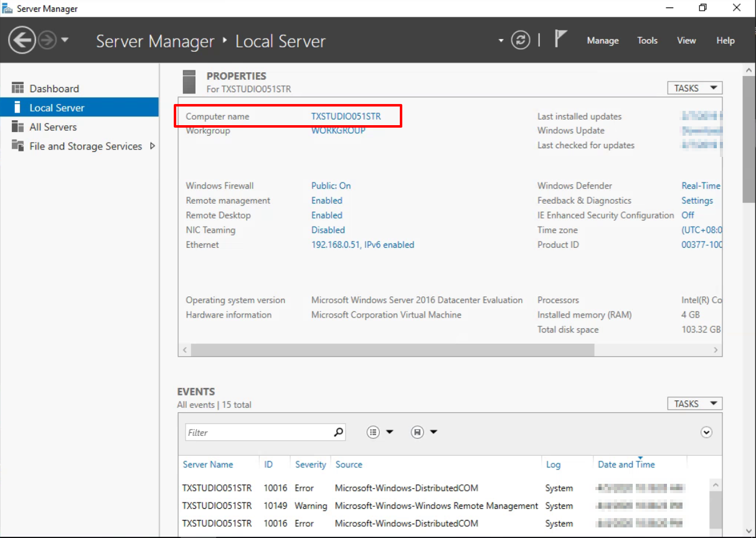Click IE Enhanced Security Configuration Off link
Screen dimensions: 756x538
coord(687,215)
